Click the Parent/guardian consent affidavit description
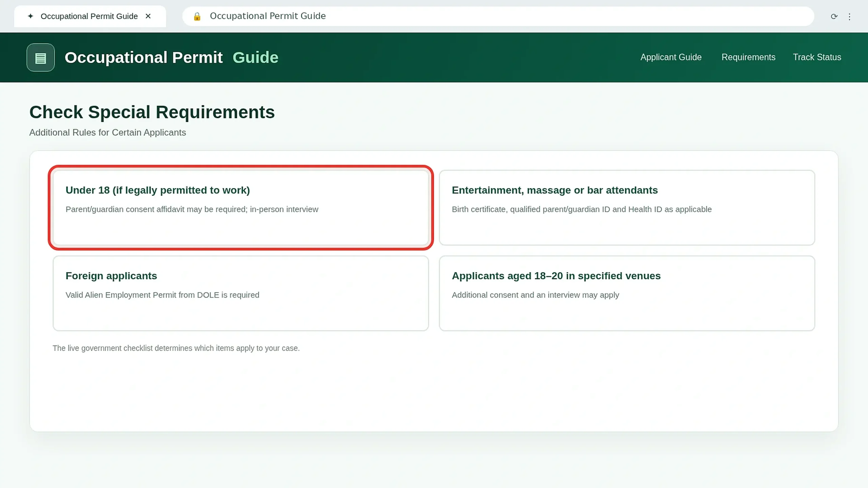 point(192,209)
